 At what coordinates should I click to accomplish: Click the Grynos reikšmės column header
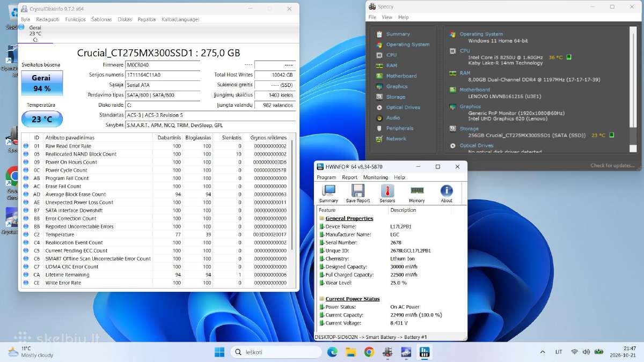tap(266, 138)
